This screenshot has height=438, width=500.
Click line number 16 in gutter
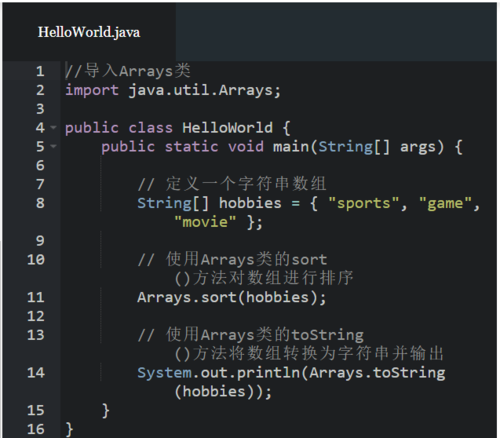tap(36, 429)
